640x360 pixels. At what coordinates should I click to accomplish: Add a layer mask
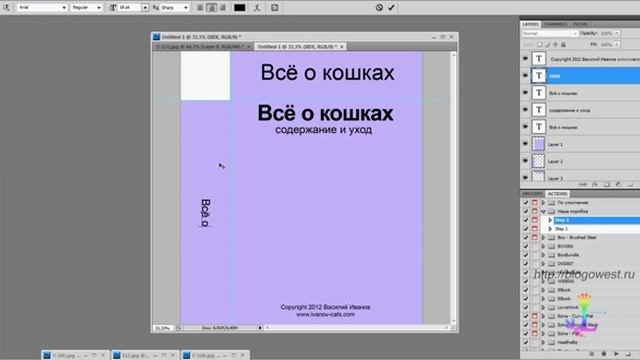pyautogui.click(x=607, y=185)
